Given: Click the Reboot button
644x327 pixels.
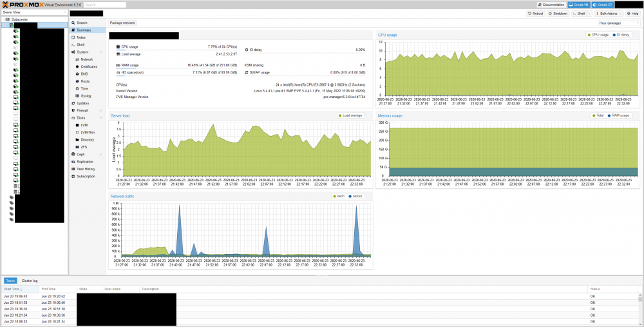Looking at the screenshot, I should pyautogui.click(x=536, y=14).
